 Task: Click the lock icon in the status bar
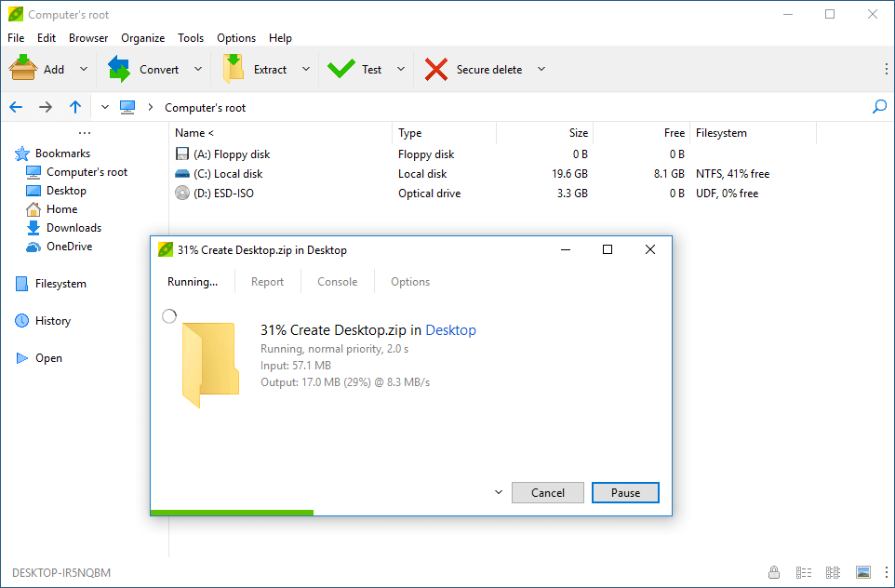(774, 572)
